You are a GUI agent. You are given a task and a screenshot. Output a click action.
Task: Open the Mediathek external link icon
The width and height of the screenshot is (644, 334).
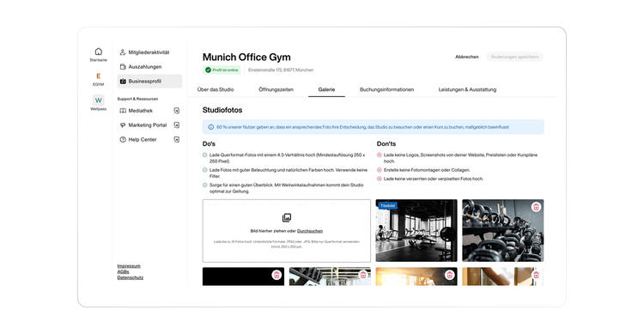[176, 111]
